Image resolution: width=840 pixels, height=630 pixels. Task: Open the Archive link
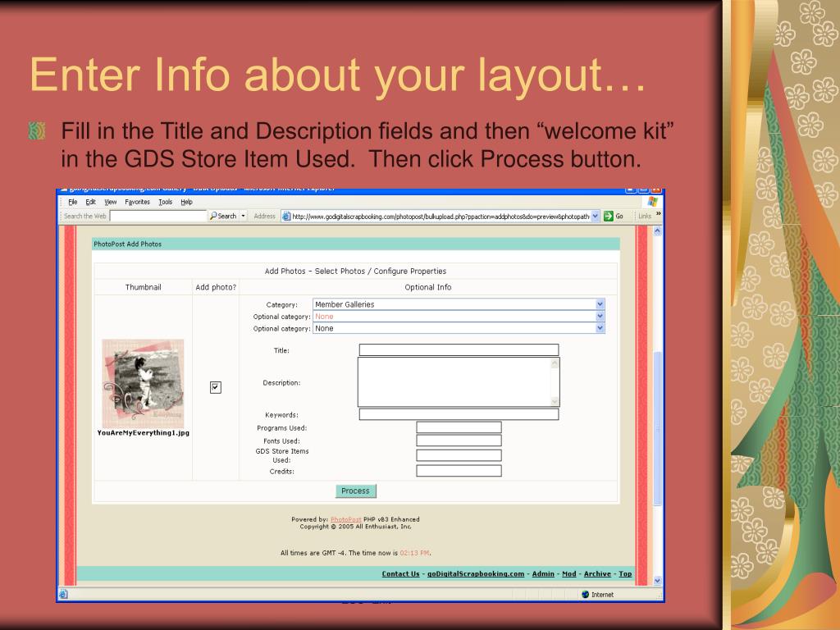tap(597, 573)
